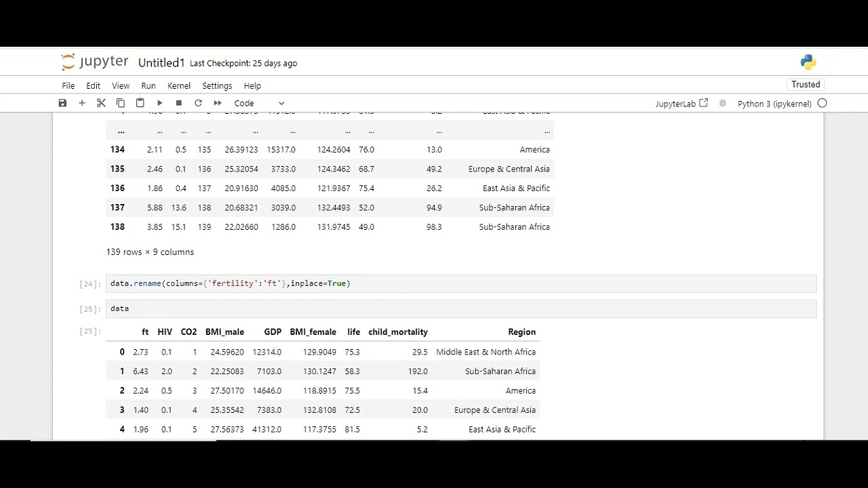The width and height of the screenshot is (868, 488).
Task: Open the Edit menu
Action: 93,86
